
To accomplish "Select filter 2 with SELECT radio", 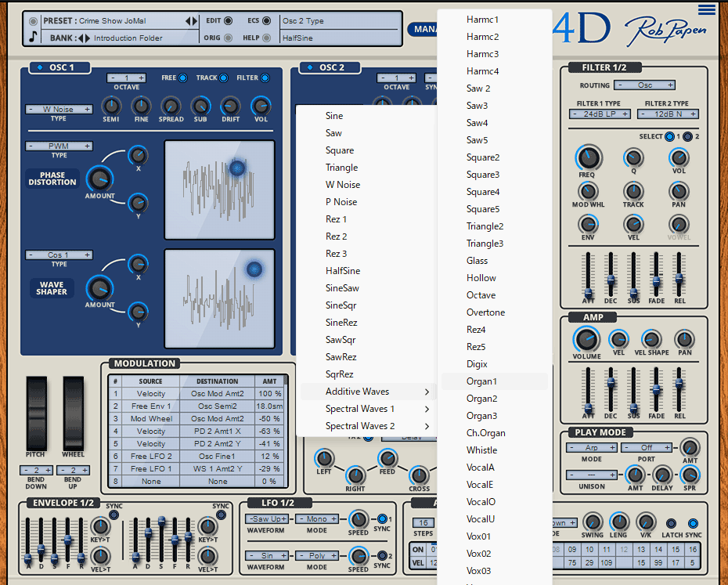I will pos(687,136).
